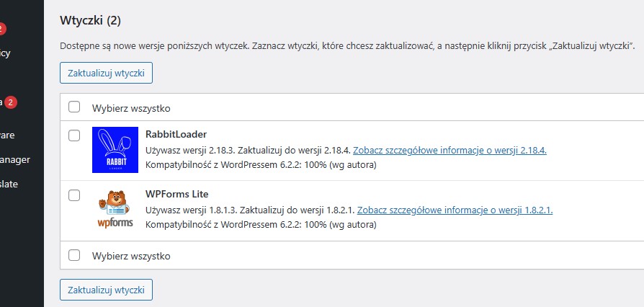Click the RabbitLoader plugin logo
This screenshot has width=644, height=307.
[x=115, y=150]
